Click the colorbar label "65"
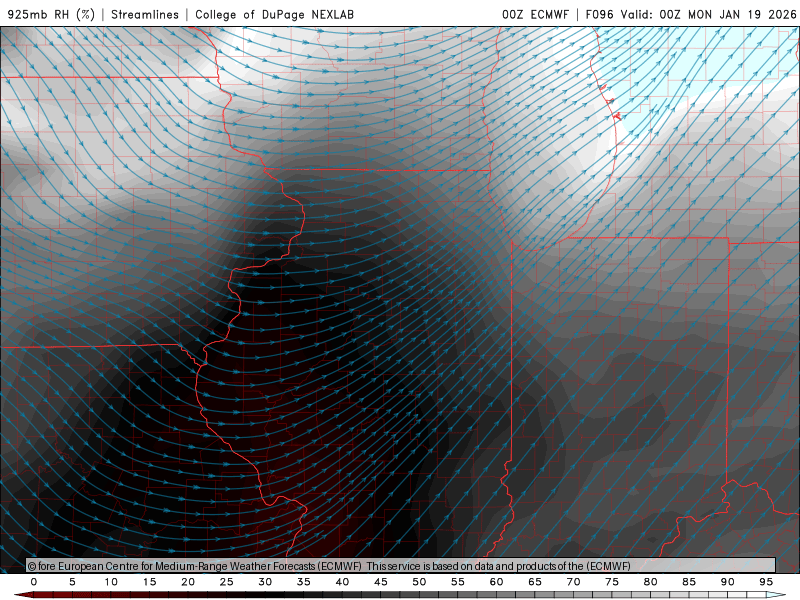This screenshot has width=800, height=600. (x=535, y=582)
